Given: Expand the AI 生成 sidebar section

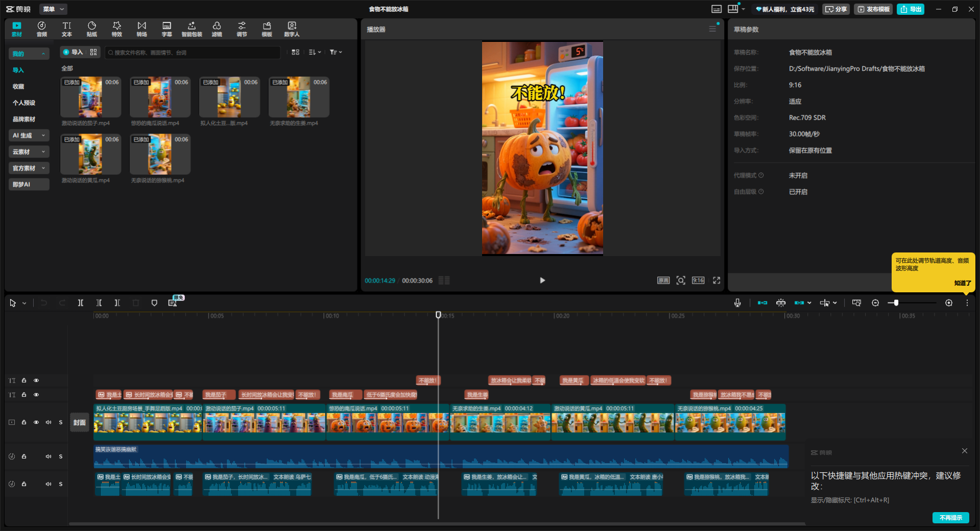Looking at the screenshot, I should pos(29,135).
